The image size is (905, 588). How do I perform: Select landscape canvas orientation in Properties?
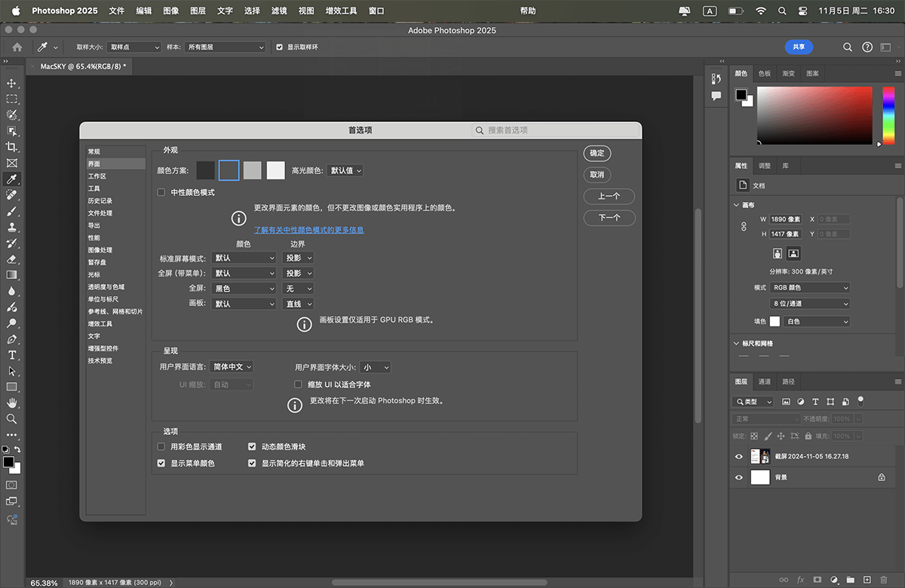793,253
